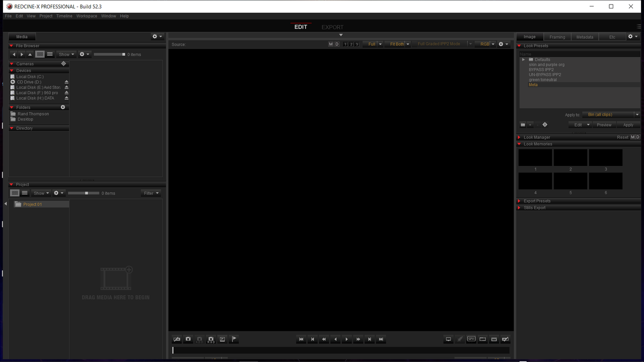Viewport: 644px width, 362px height.
Task: Play the clip in reverse
Action: point(336,339)
